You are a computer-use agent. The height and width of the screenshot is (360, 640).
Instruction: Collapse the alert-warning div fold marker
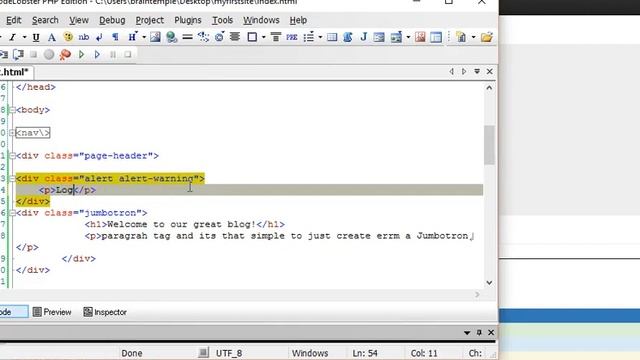[x=12, y=178]
